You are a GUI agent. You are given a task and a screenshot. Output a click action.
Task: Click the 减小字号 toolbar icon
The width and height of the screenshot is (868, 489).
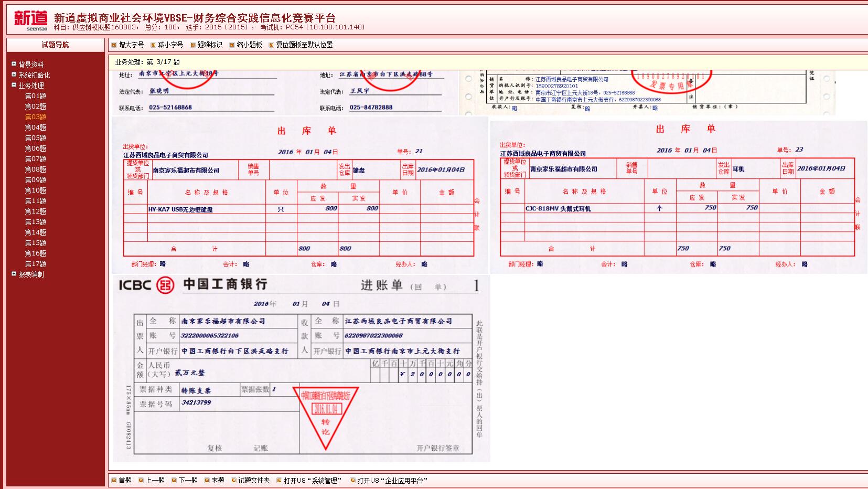[x=153, y=45]
